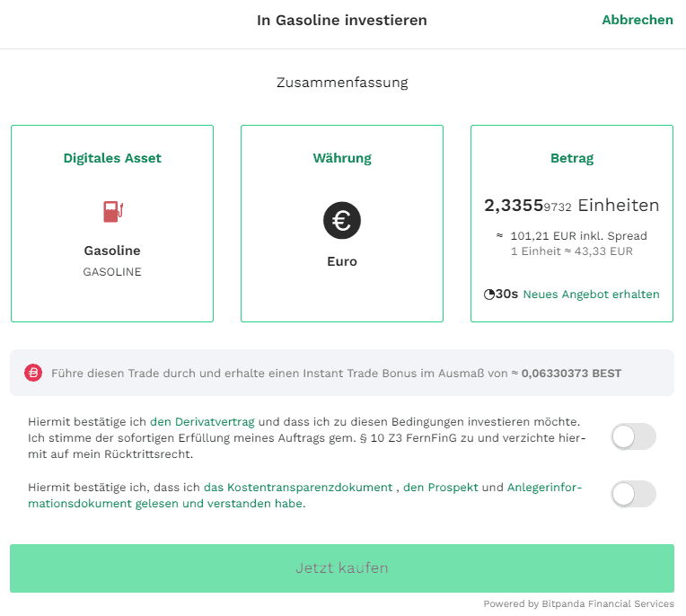Enable the Kostentransparenzdokument confirmation toggle
The height and width of the screenshot is (616, 686).
[x=633, y=494]
